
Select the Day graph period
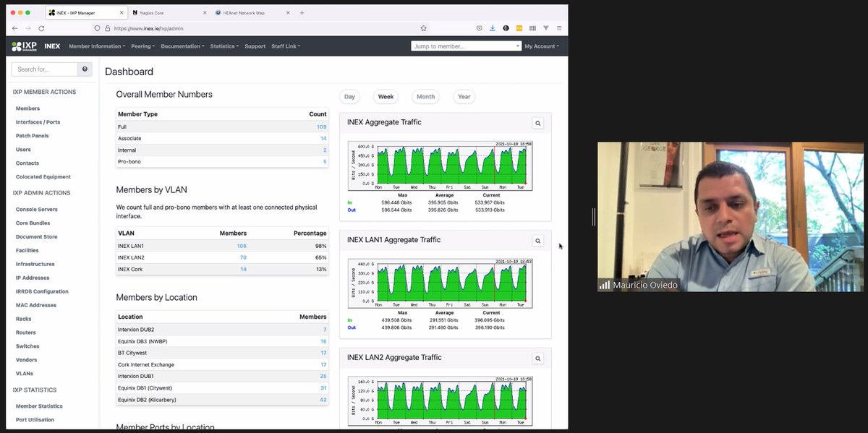349,97
